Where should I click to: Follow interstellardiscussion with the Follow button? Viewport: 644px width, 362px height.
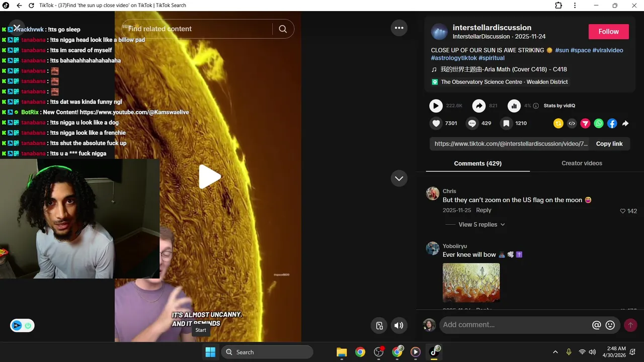point(608,32)
